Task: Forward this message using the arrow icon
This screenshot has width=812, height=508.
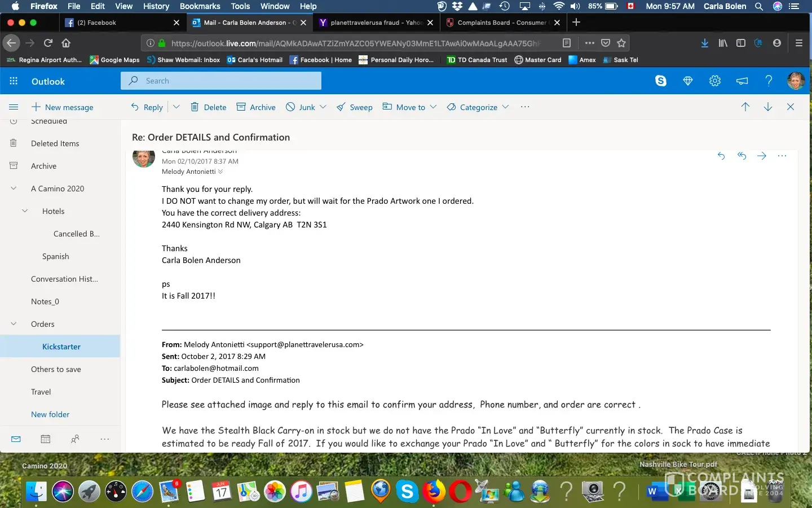Action: (x=762, y=156)
